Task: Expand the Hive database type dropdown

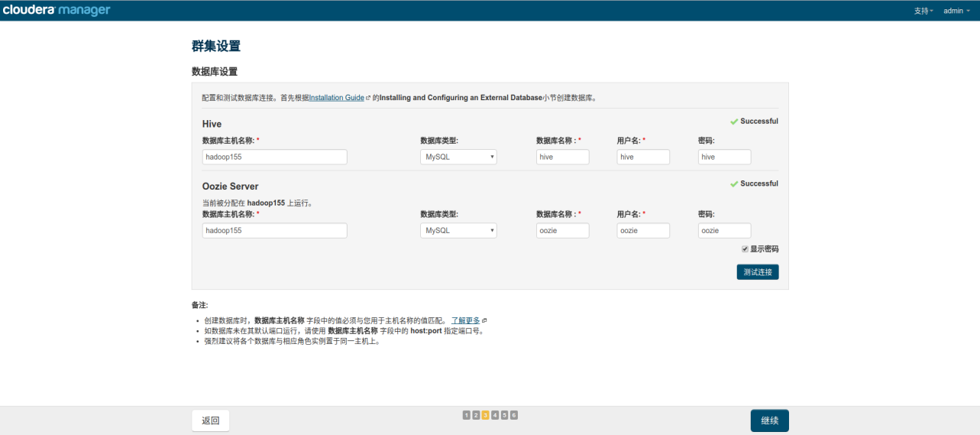Action: tap(458, 157)
